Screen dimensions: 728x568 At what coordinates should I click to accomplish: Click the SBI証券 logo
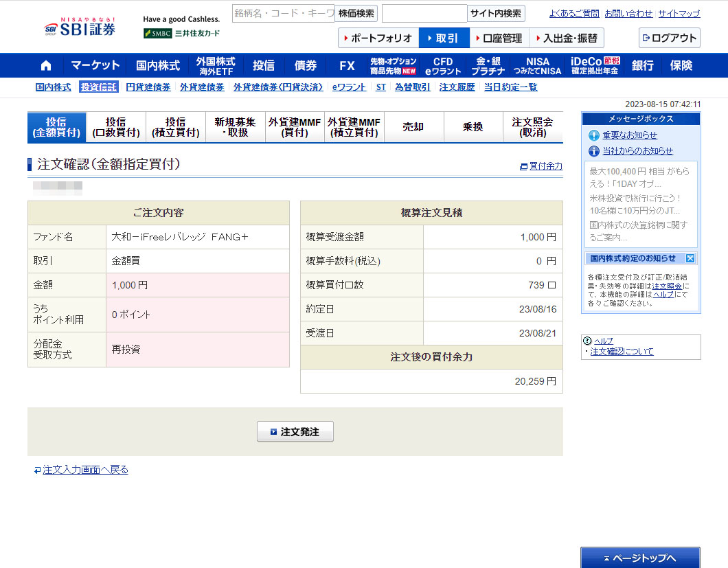pyautogui.click(x=80, y=28)
